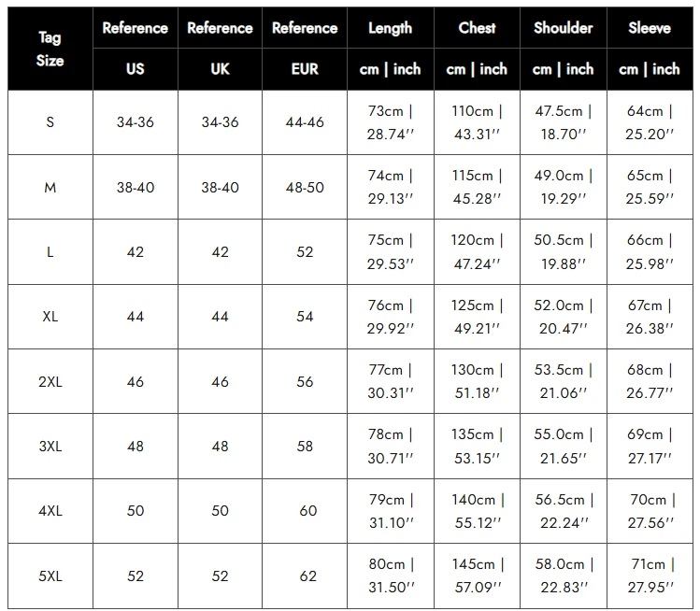
Task: Click the EUR subheader cell
Action: tap(305, 69)
